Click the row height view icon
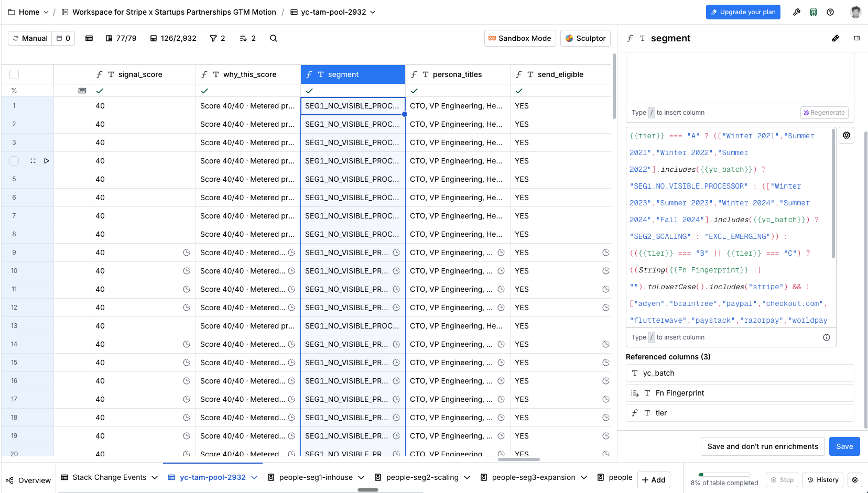The width and height of the screenshot is (868, 493). 89,38
